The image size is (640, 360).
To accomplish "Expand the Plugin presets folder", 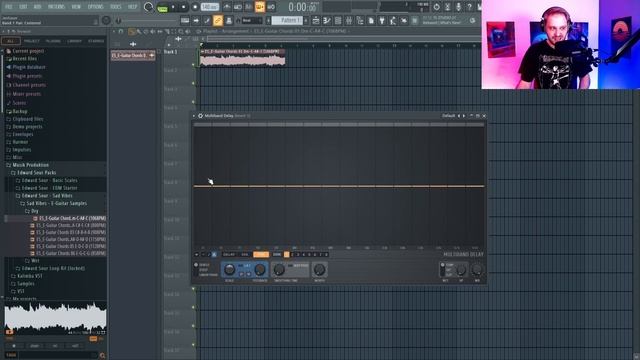I will 27,76.
